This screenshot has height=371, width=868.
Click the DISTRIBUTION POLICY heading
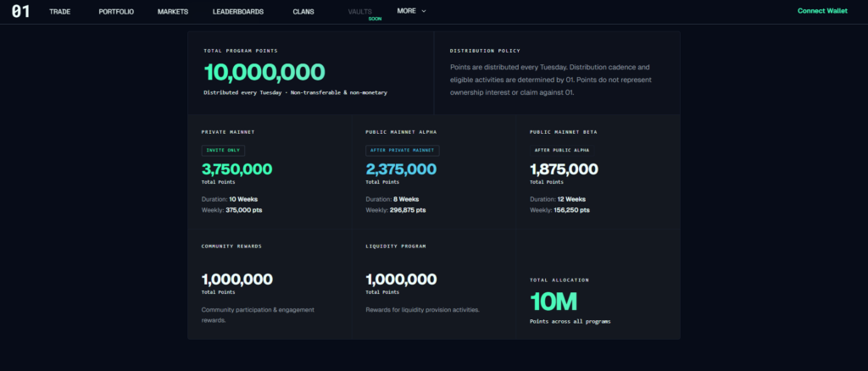pos(485,51)
